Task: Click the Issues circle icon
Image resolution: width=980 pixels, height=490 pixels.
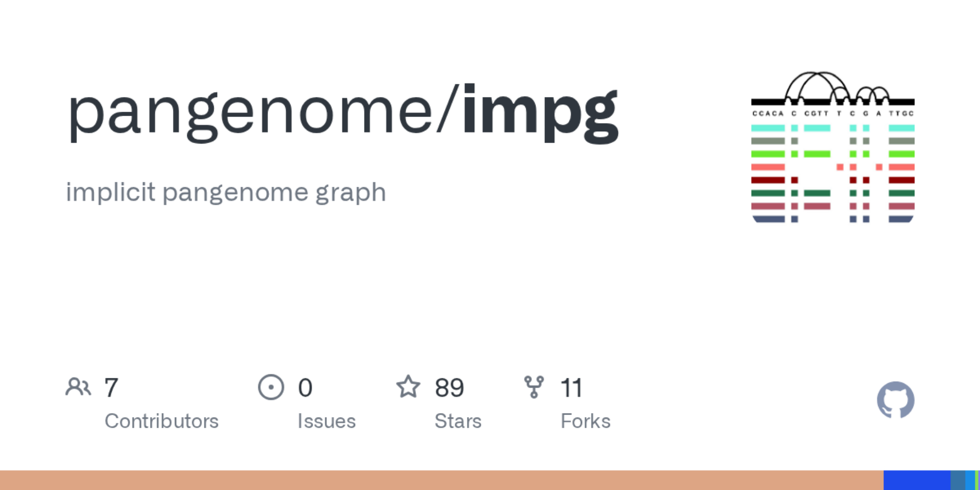Action: [271, 387]
